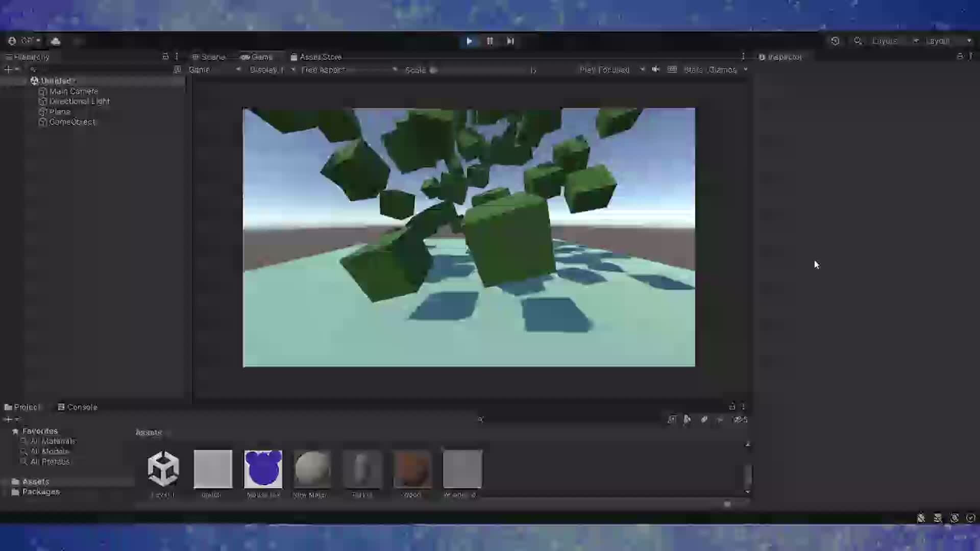The width and height of the screenshot is (980, 551).
Task: Click the Hierarchy add plus icon
Action: 8,69
